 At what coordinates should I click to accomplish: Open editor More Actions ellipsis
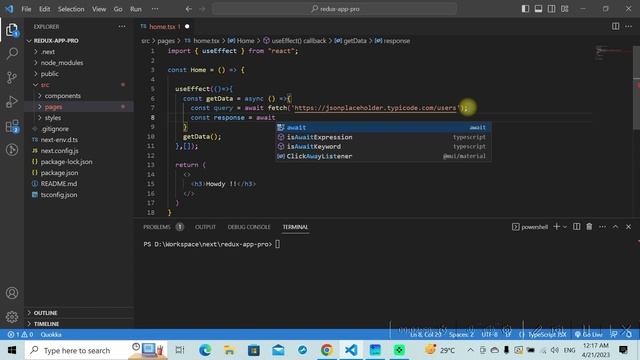coord(628,27)
